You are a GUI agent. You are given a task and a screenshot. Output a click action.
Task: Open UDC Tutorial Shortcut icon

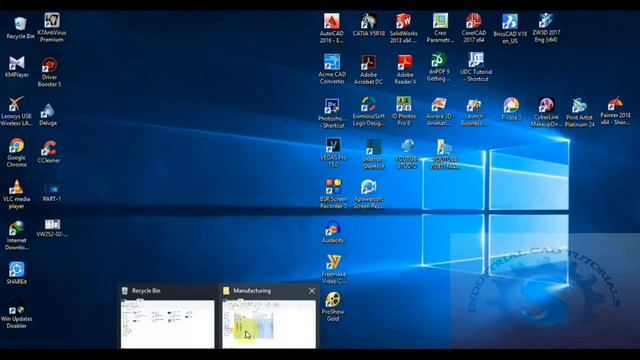476,67
